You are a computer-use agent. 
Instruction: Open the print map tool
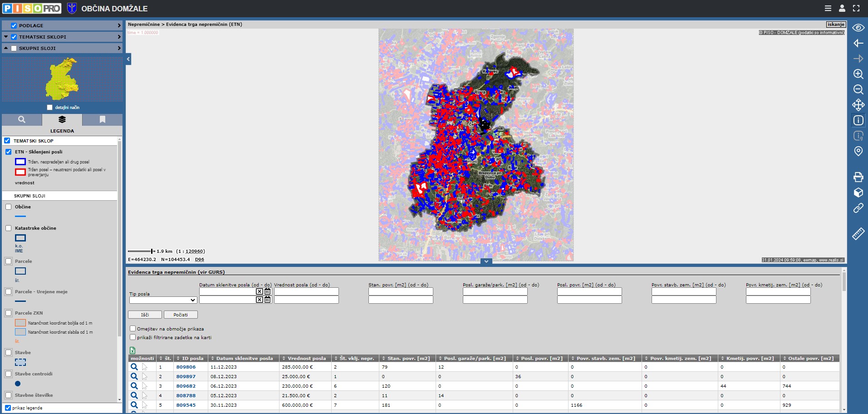858,177
